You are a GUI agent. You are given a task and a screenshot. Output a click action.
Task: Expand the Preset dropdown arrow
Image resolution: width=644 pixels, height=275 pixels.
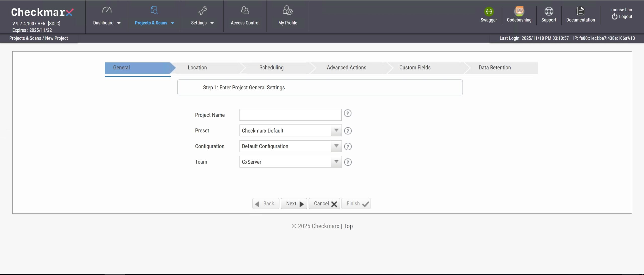point(336,130)
